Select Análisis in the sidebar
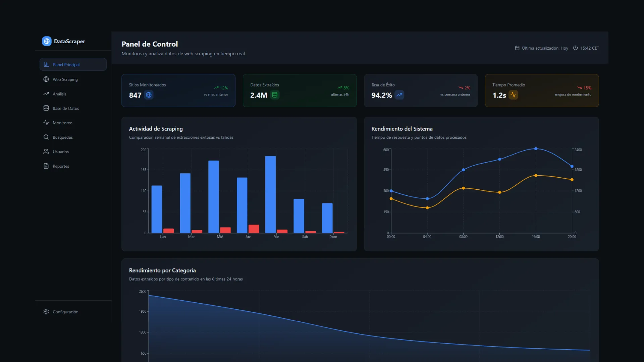The image size is (644, 362). click(x=59, y=94)
